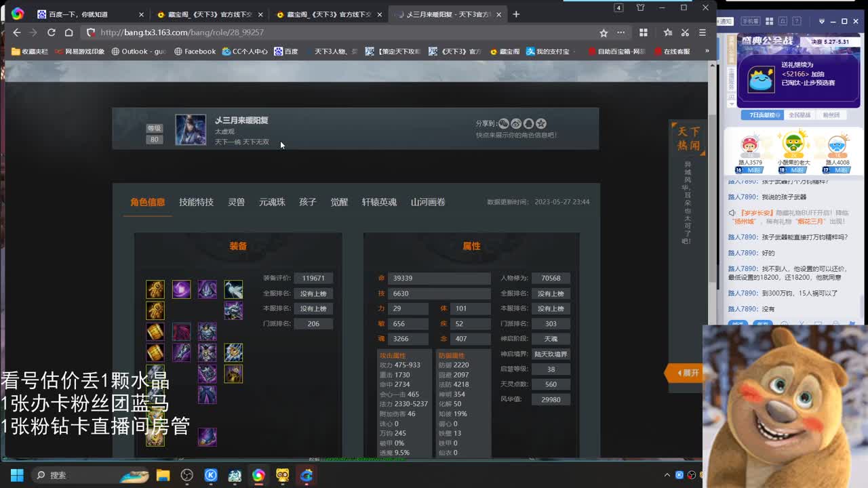
Task: Open the 百度 bookmark on the bookmarks bar
Action: [285, 51]
